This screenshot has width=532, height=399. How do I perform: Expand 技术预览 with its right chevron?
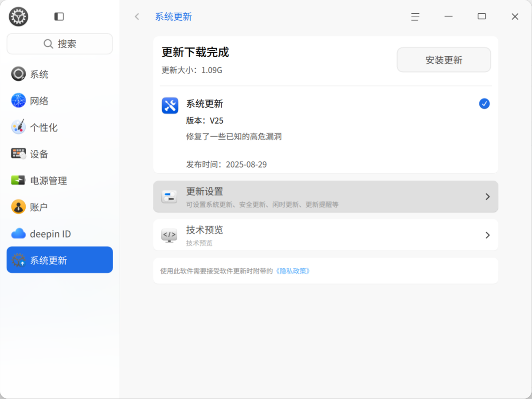pyautogui.click(x=488, y=235)
